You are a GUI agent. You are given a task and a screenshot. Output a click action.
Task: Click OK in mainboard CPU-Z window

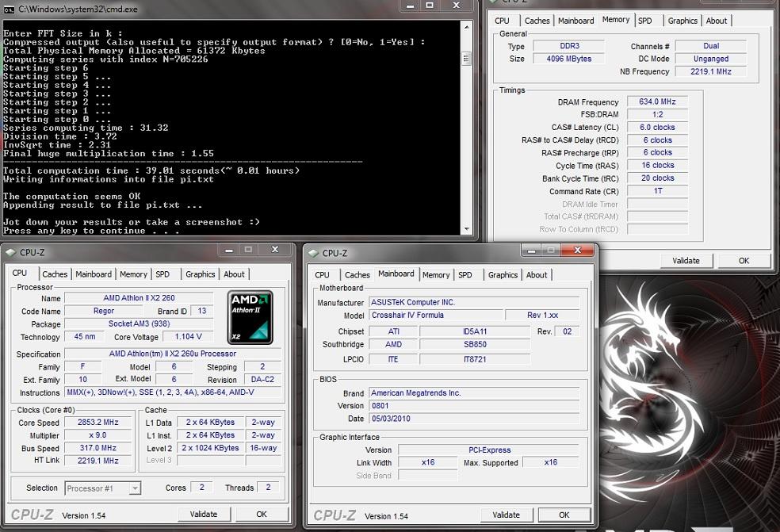[564, 515]
